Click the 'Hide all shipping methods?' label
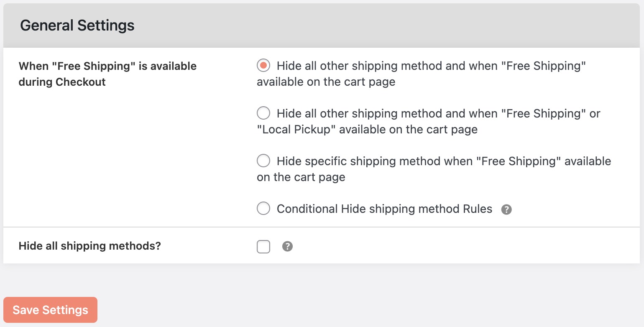The width and height of the screenshot is (644, 327). [89, 246]
